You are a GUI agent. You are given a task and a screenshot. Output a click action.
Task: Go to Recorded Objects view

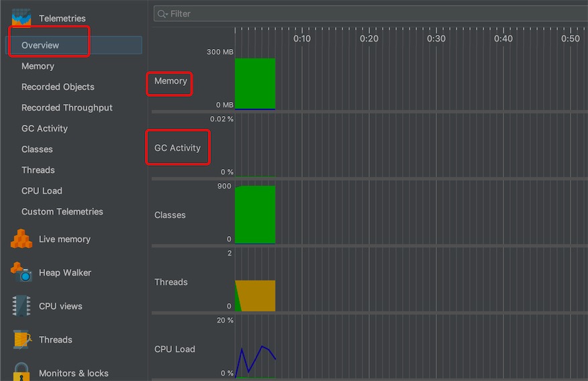(x=58, y=87)
